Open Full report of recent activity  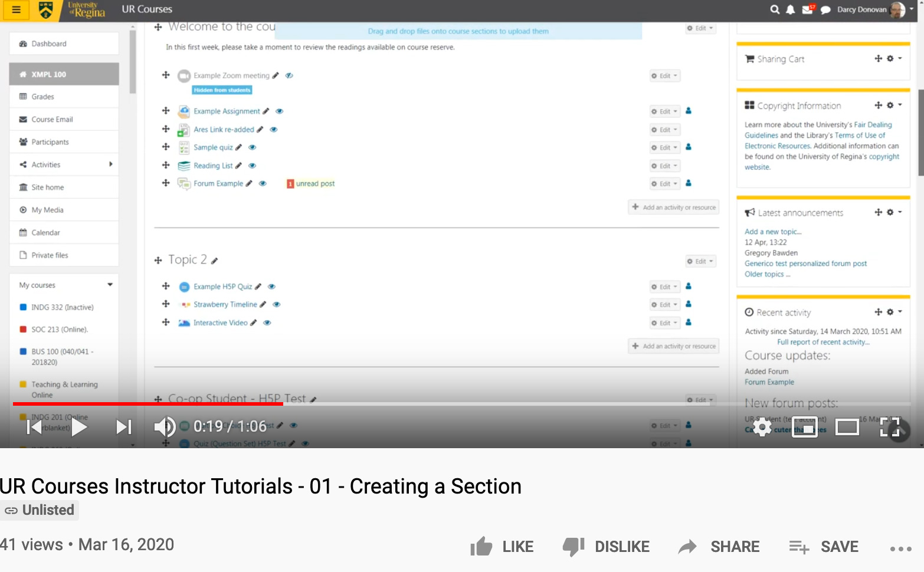(823, 342)
